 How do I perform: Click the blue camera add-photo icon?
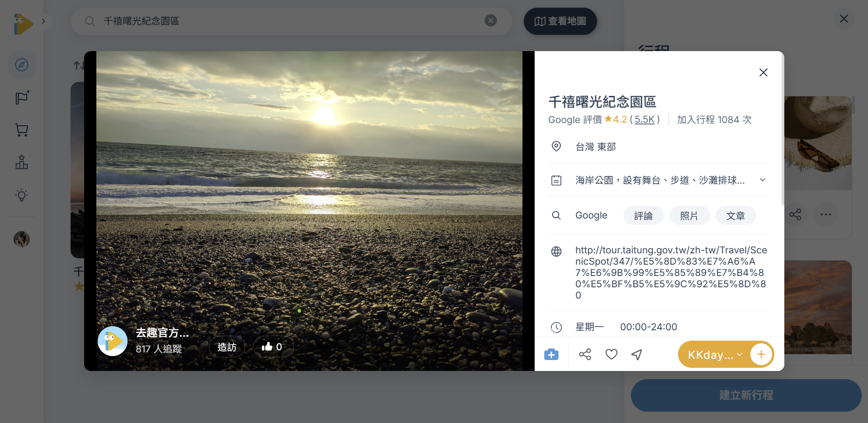coord(551,354)
